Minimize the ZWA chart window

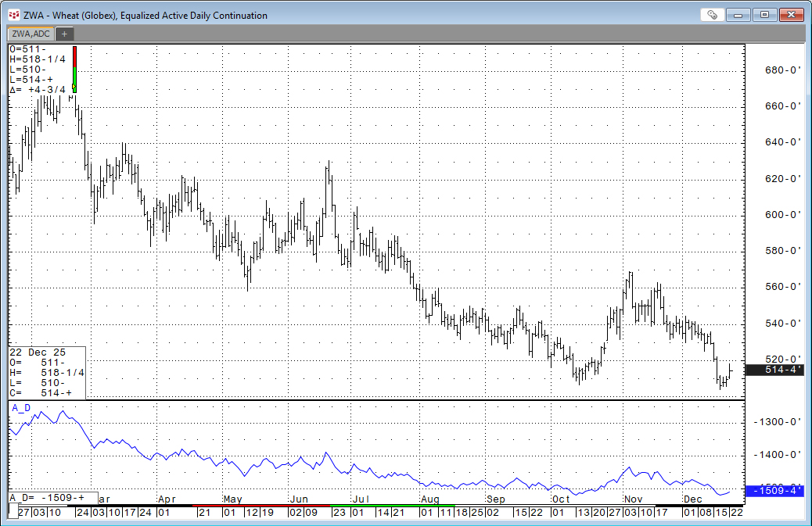pyautogui.click(x=740, y=15)
